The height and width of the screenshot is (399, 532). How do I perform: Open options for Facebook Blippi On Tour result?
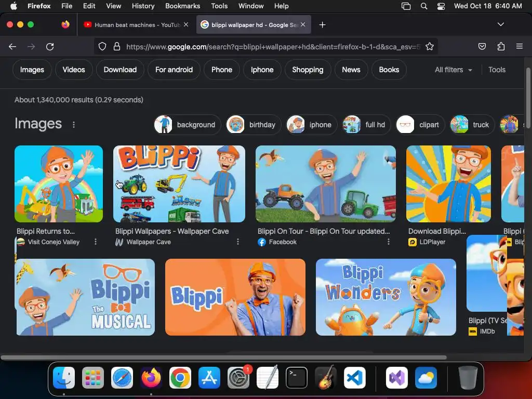point(389,242)
